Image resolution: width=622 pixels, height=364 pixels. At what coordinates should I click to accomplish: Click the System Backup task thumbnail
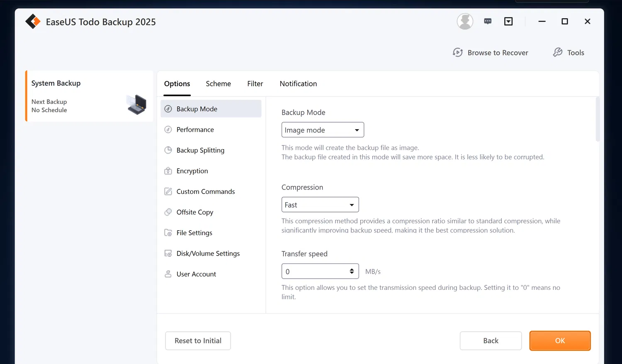(x=136, y=104)
